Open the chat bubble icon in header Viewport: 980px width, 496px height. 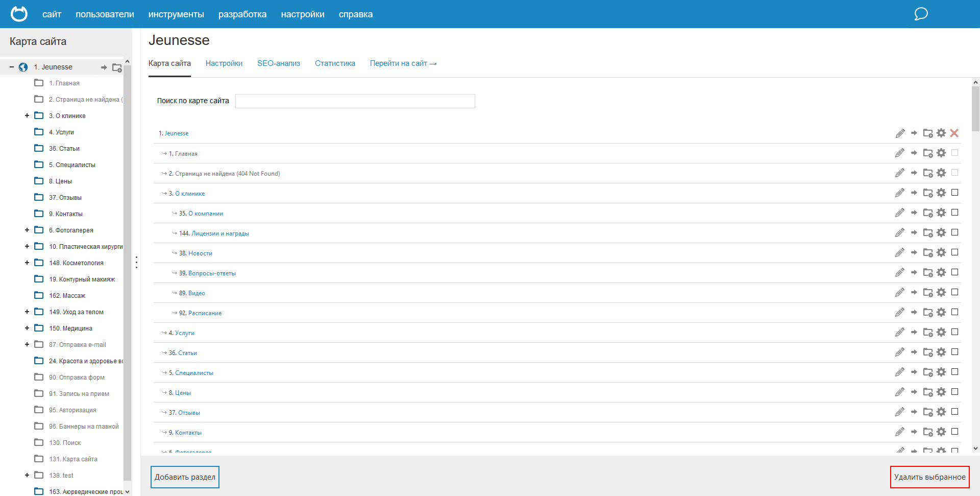point(921,14)
